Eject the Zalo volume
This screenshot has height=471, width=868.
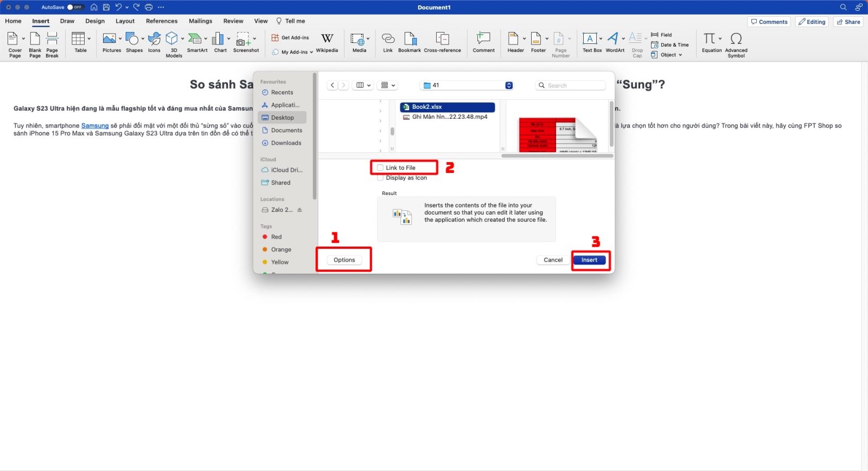point(299,210)
